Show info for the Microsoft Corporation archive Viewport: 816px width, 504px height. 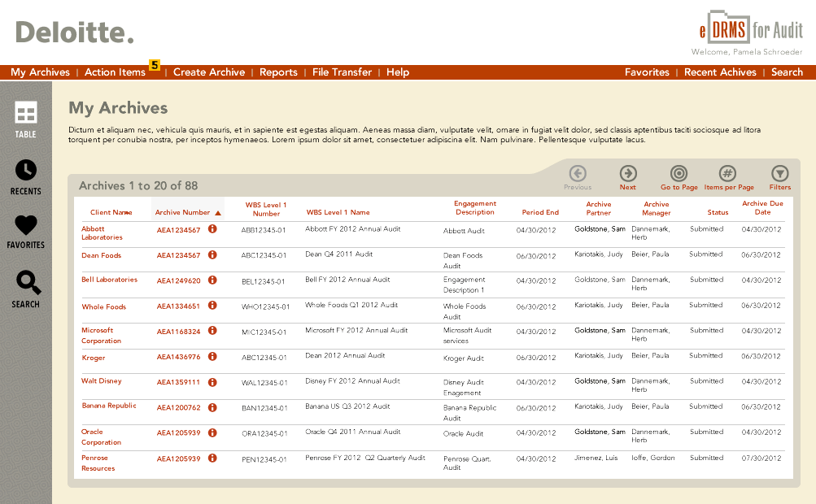click(x=212, y=331)
